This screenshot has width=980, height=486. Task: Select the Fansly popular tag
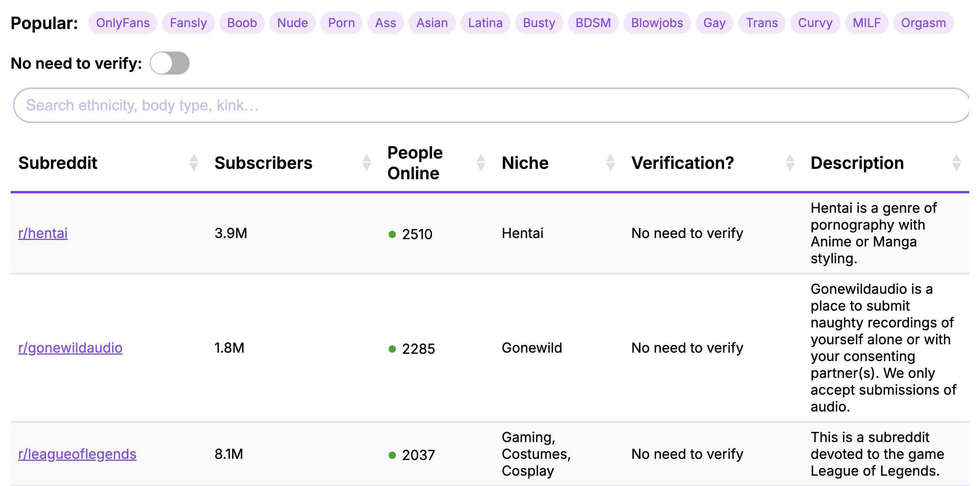188,23
